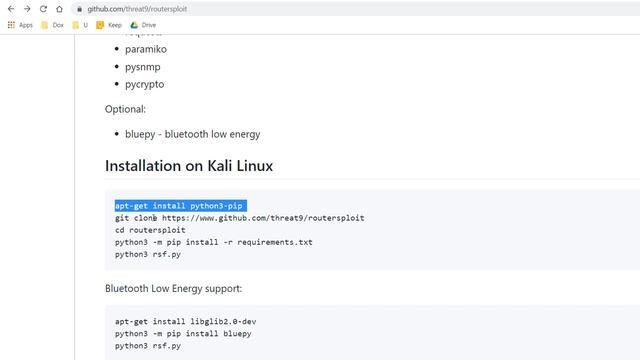The image size is (640, 360).
Task: Open the Dox bookmark folder
Action: click(x=53, y=25)
